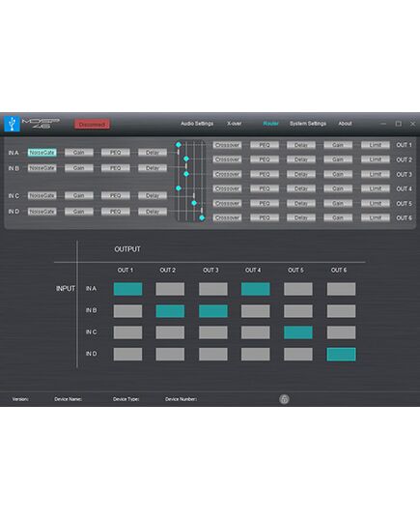This screenshot has width=420, height=519.
Task: Click the red Disconnect button
Action: coord(92,125)
